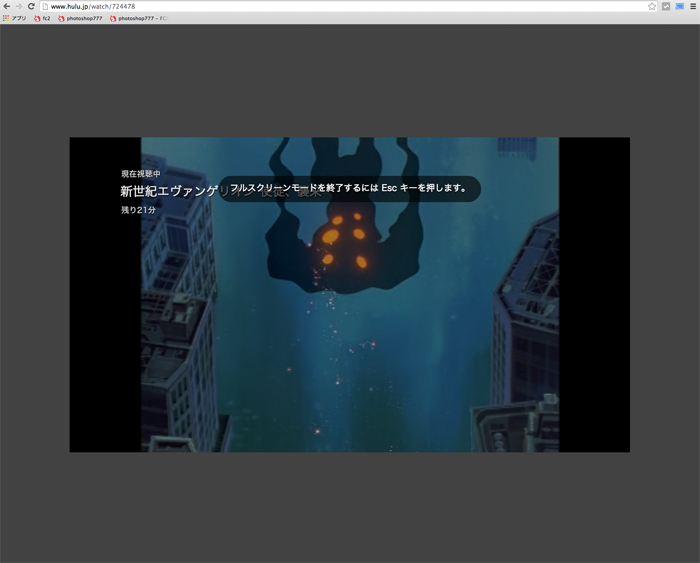Viewport: 700px width, 563px height.
Task: Open the checkmark extension icon
Action: click(666, 6)
